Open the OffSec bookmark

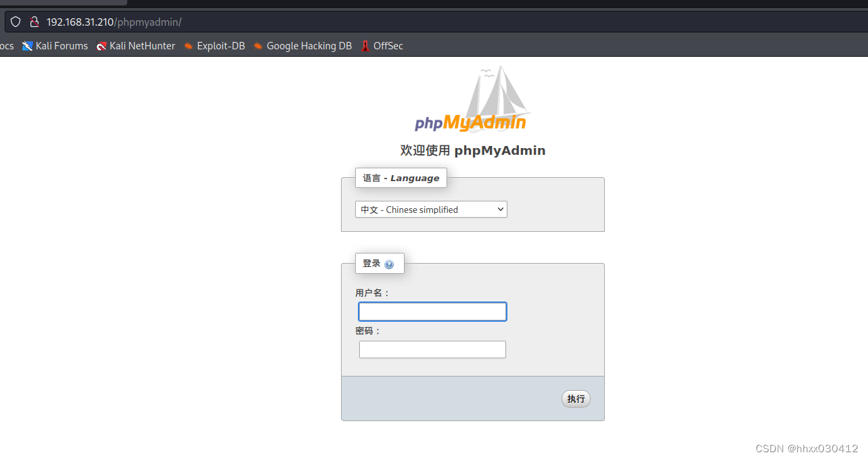382,46
